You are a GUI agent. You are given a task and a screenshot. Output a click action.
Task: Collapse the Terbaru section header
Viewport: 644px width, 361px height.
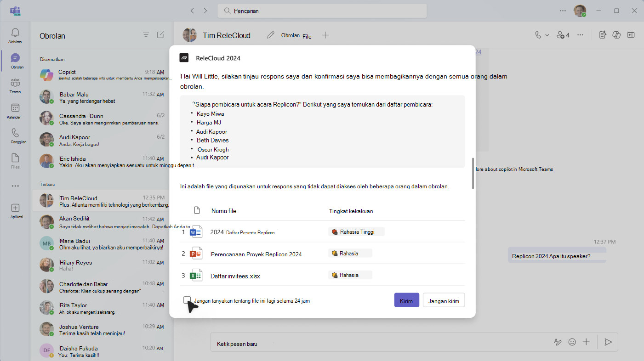click(47, 184)
